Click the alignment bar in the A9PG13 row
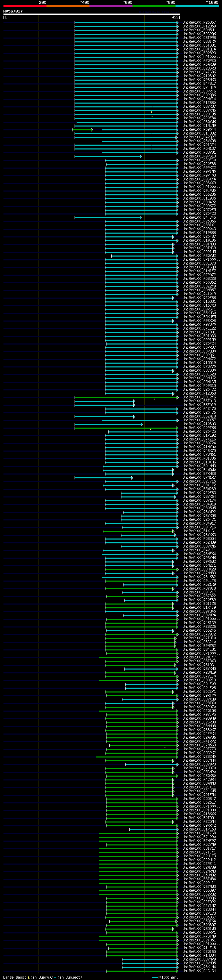This screenshot has width=222, height=980. pos(108,156)
